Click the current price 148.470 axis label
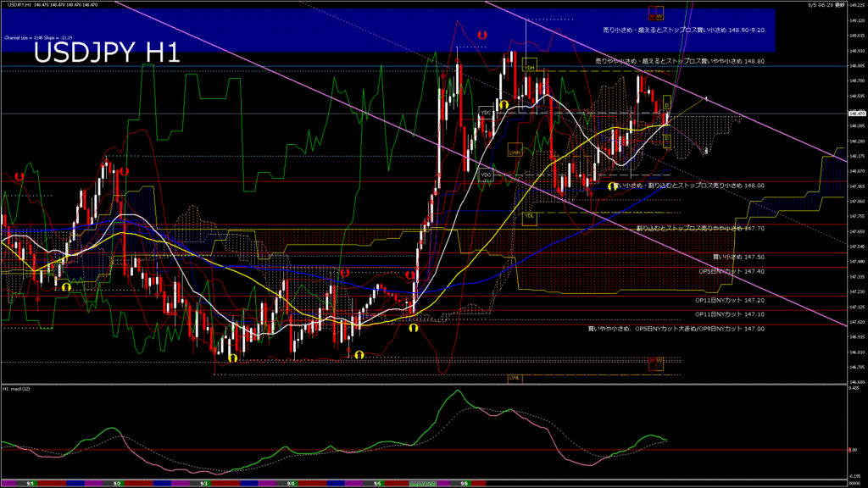 [x=855, y=114]
